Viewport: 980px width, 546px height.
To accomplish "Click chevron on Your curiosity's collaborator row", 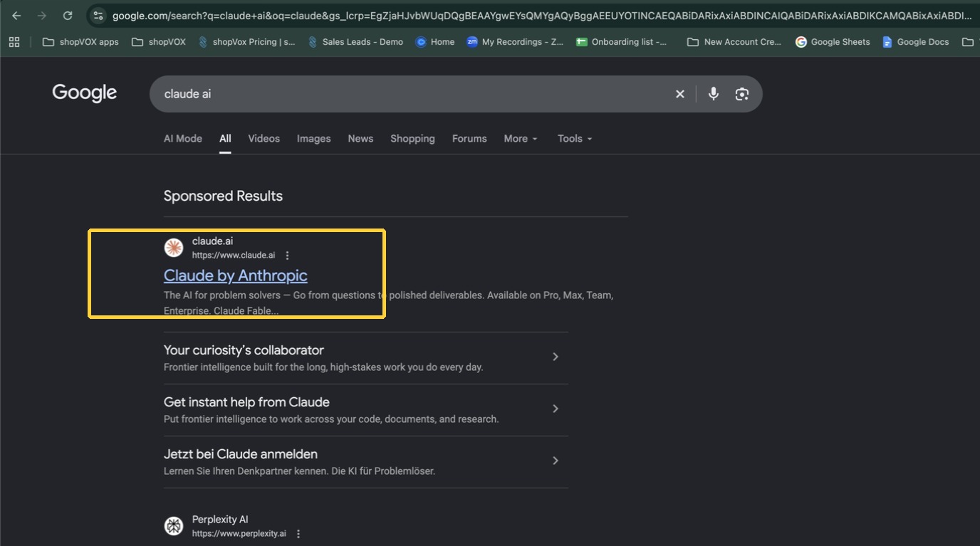I will click(x=556, y=357).
